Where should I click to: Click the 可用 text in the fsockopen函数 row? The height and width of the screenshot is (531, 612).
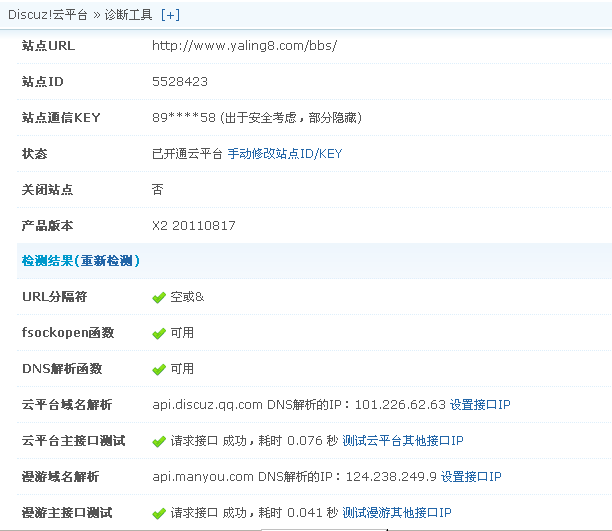pyautogui.click(x=182, y=333)
